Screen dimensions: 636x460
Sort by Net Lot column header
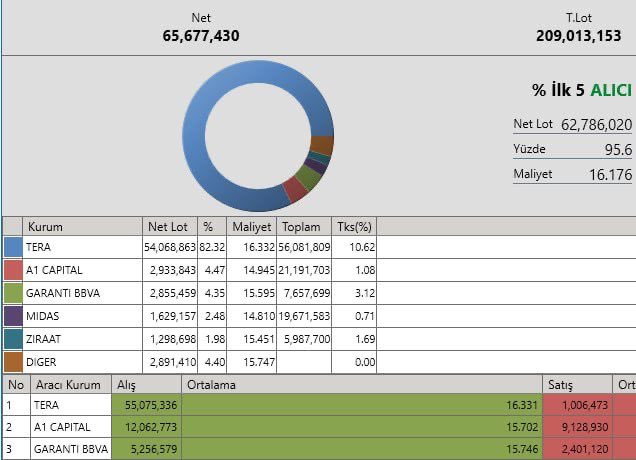tap(170, 226)
